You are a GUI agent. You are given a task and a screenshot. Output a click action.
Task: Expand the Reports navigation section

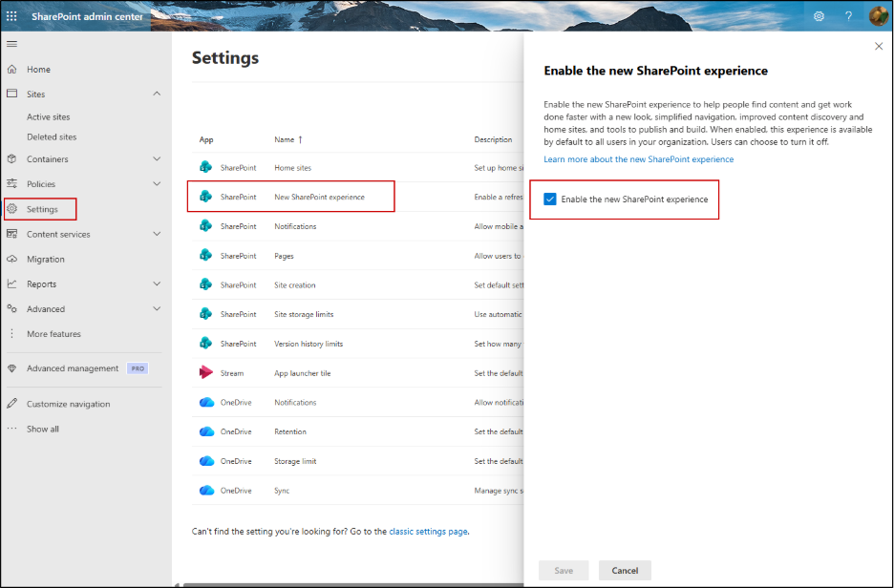pos(157,283)
